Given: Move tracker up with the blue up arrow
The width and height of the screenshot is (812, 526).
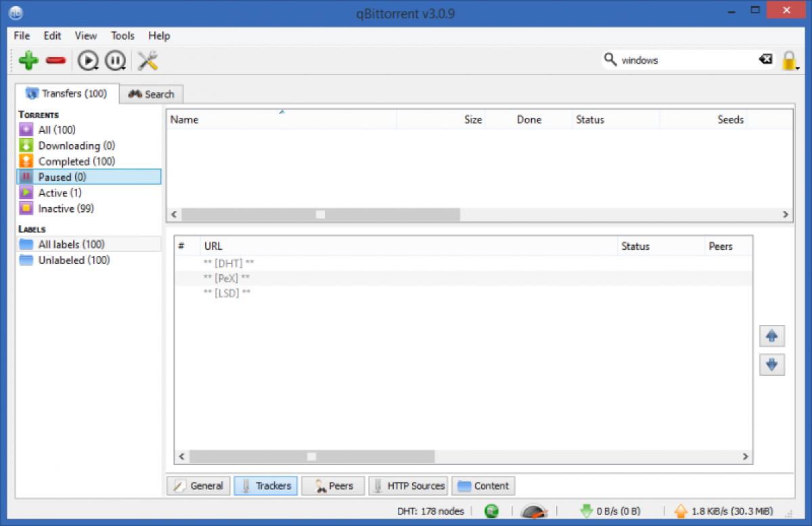Looking at the screenshot, I should click(772, 336).
